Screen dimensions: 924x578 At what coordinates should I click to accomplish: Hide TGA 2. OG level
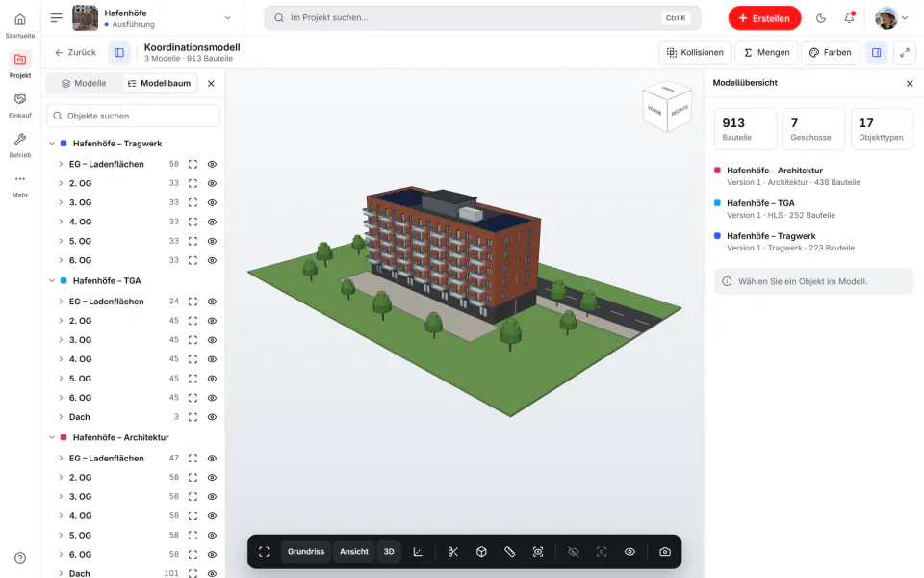(212, 321)
